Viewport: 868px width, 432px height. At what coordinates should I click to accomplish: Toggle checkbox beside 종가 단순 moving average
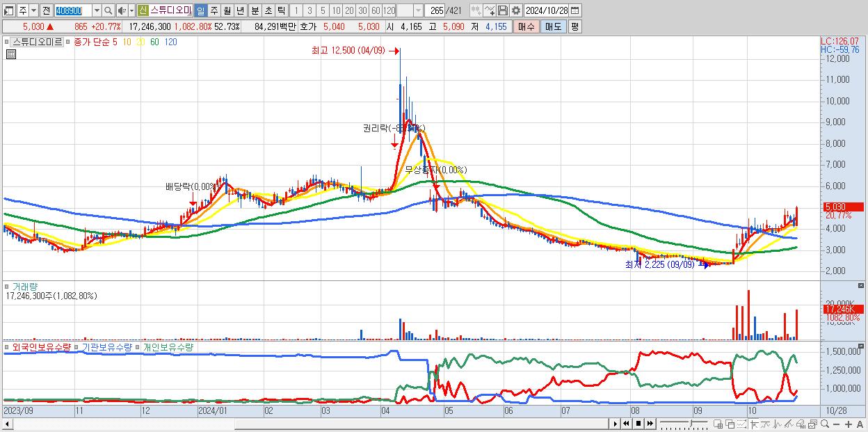point(68,42)
